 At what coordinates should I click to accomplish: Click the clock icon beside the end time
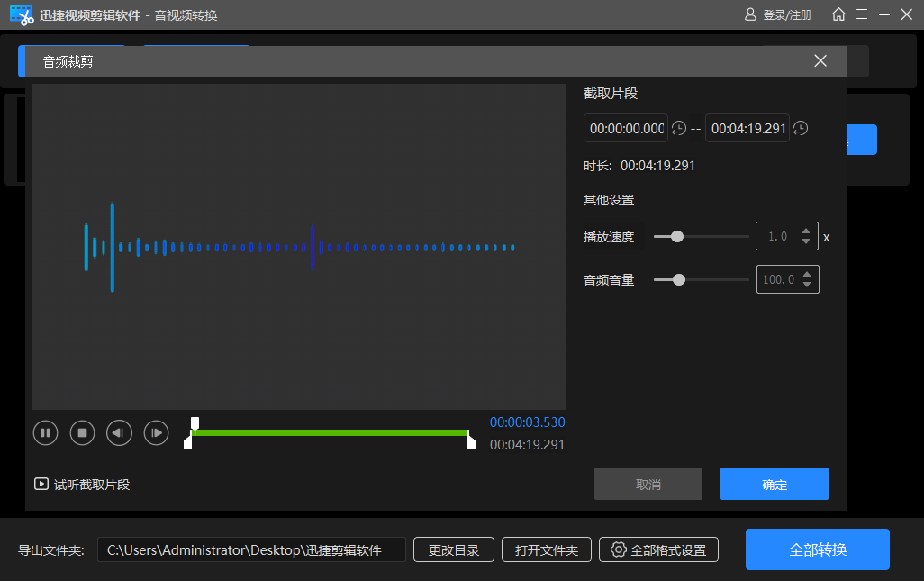pyautogui.click(x=801, y=128)
